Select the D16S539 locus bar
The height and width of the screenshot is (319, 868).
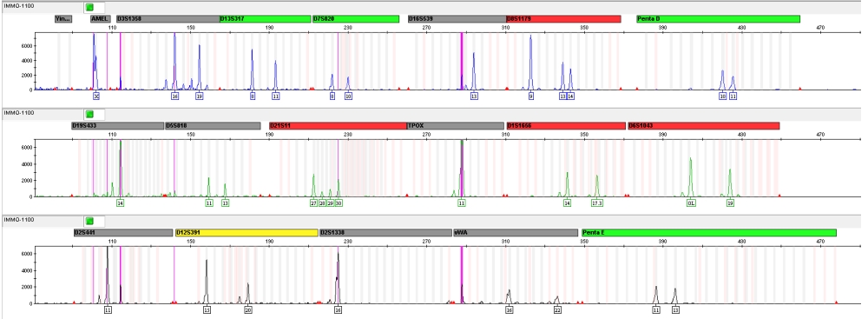click(457, 19)
